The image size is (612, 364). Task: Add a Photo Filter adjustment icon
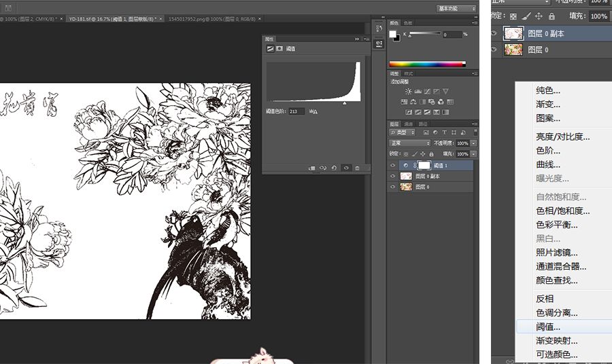432,102
